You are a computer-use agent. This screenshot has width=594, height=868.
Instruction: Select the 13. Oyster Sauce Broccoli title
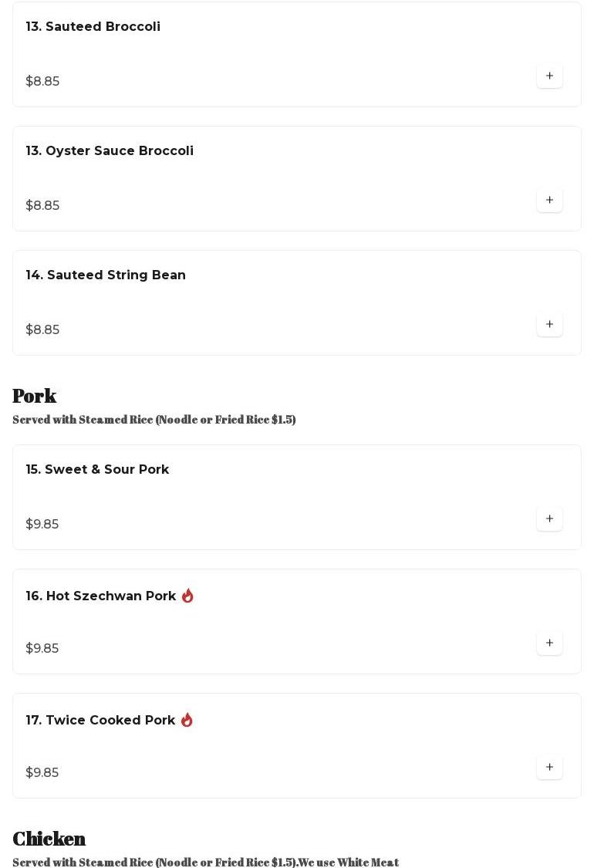coord(110,151)
